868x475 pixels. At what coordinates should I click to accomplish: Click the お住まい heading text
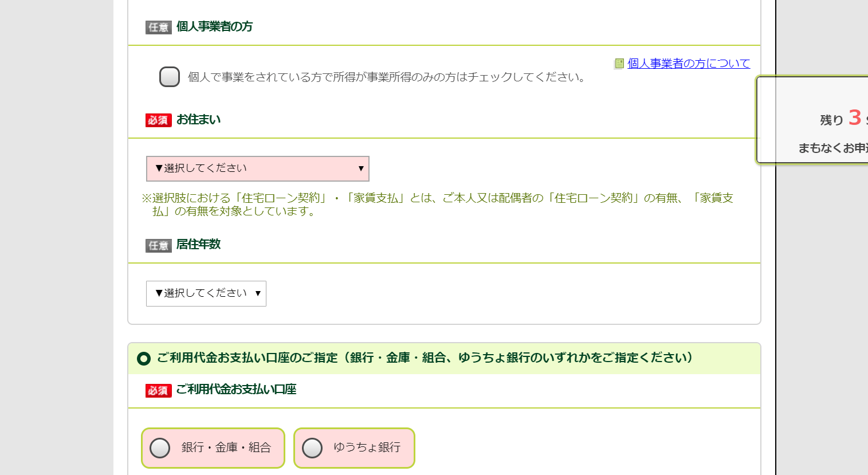[198, 119]
